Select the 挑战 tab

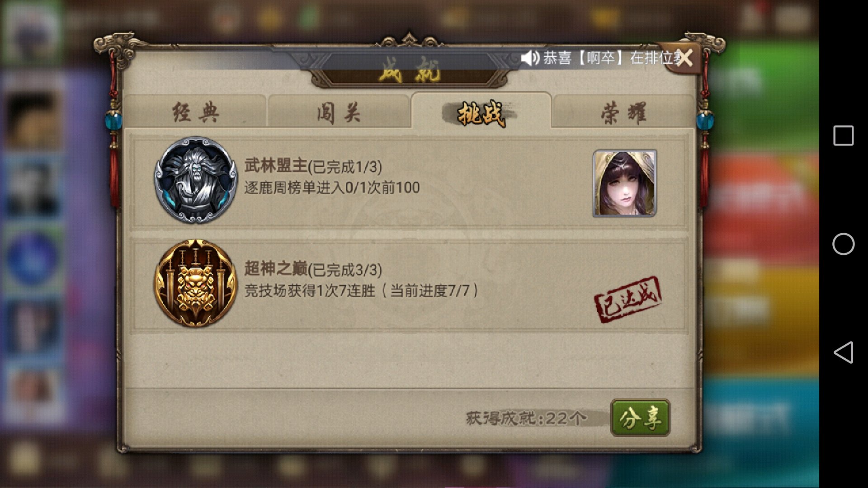(481, 112)
